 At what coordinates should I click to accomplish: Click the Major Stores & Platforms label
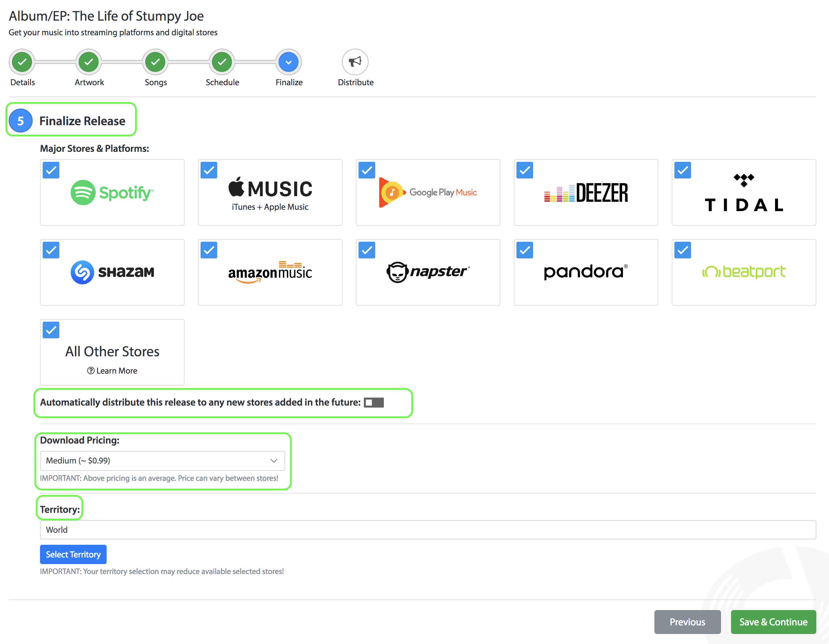click(x=95, y=148)
